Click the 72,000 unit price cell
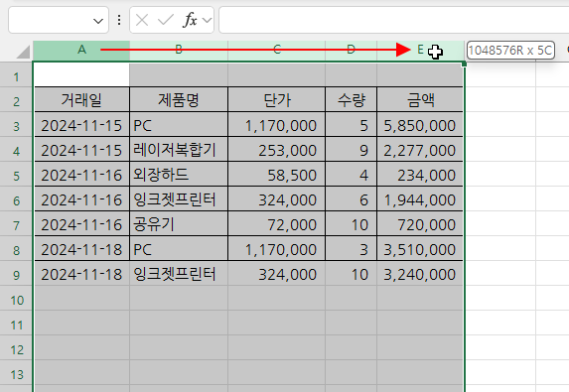This screenshot has width=569, height=392. click(x=276, y=224)
